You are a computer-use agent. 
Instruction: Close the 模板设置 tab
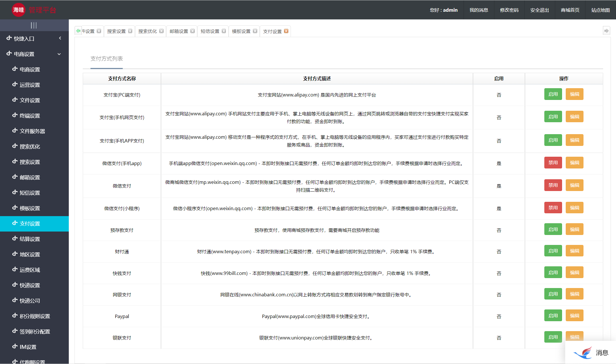[x=255, y=31]
